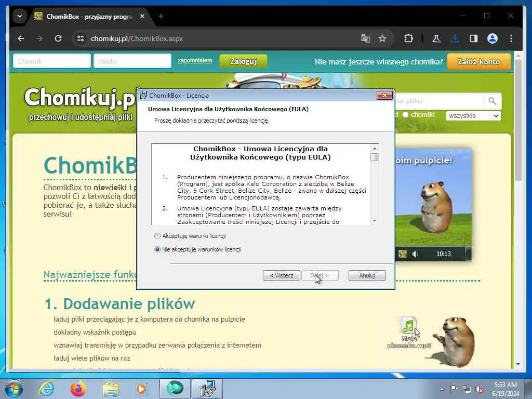Click the 'Anuluj' button in license dialog
The width and height of the screenshot is (532, 399).
coord(367,275)
